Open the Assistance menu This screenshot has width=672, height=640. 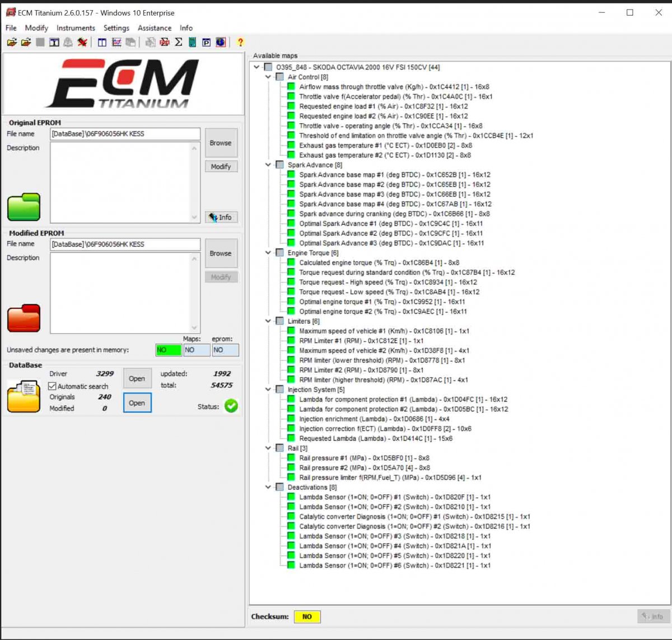[155, 28]
